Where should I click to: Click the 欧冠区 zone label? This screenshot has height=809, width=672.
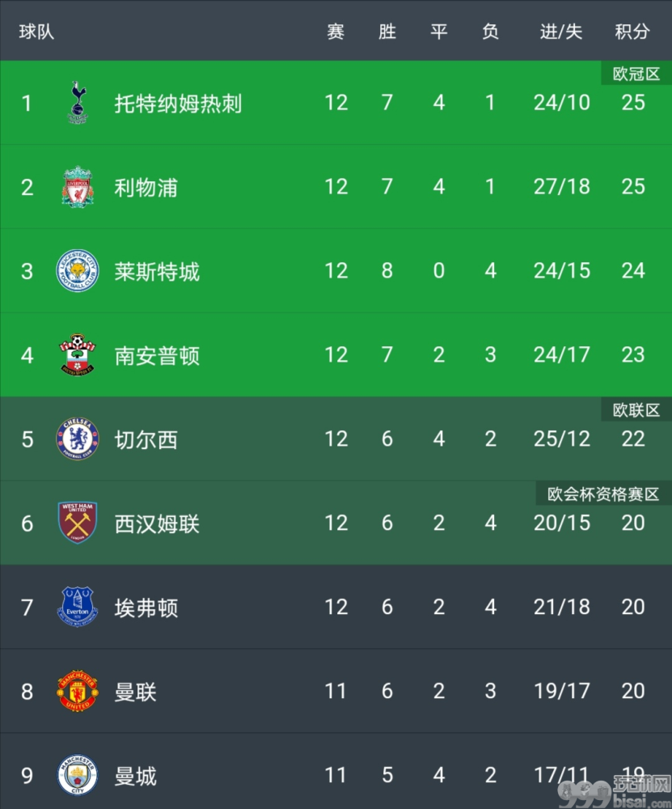636,74
